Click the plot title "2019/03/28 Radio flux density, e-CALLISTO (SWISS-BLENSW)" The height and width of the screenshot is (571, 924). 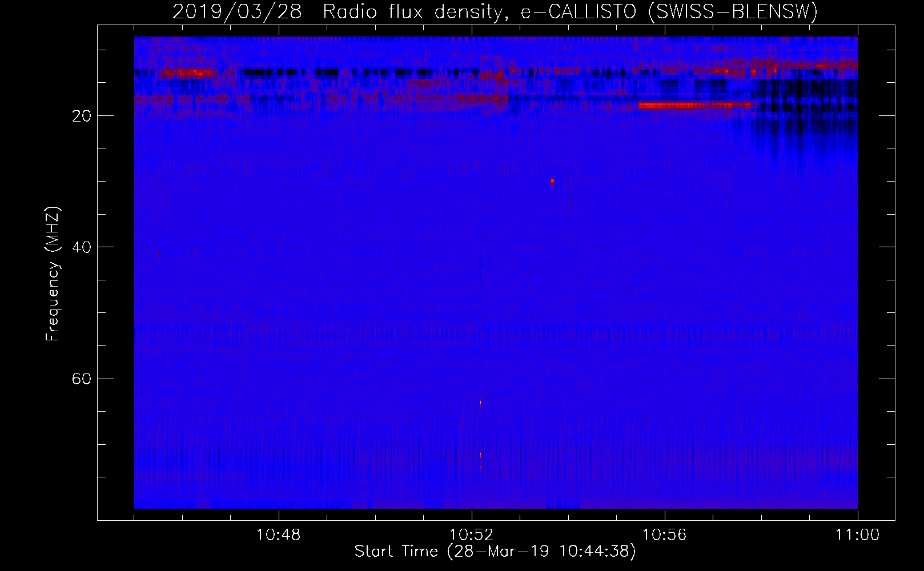coord(495,11)
